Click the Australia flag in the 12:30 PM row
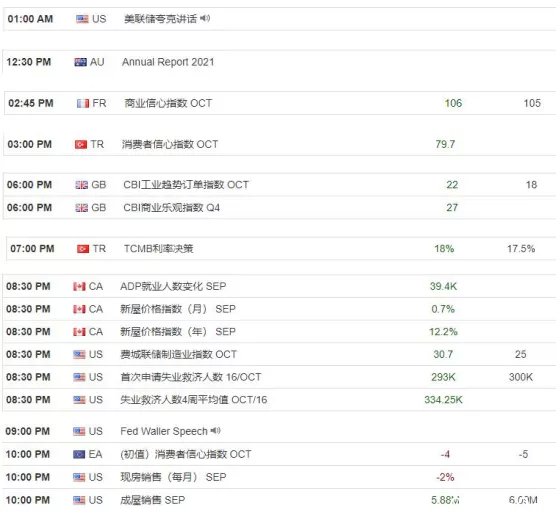 pos(80,62)
